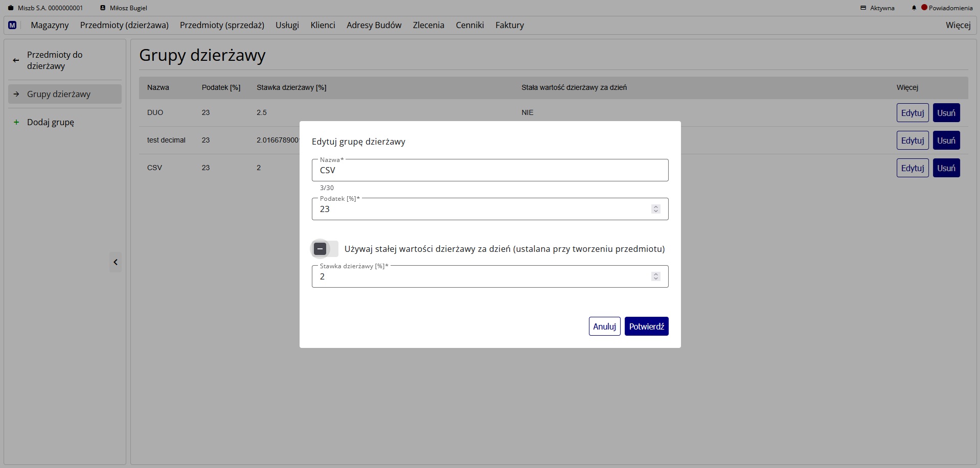Click the Podatek field spinner arrows
Viewport: 980px width, 468px height.
point(655,209)
